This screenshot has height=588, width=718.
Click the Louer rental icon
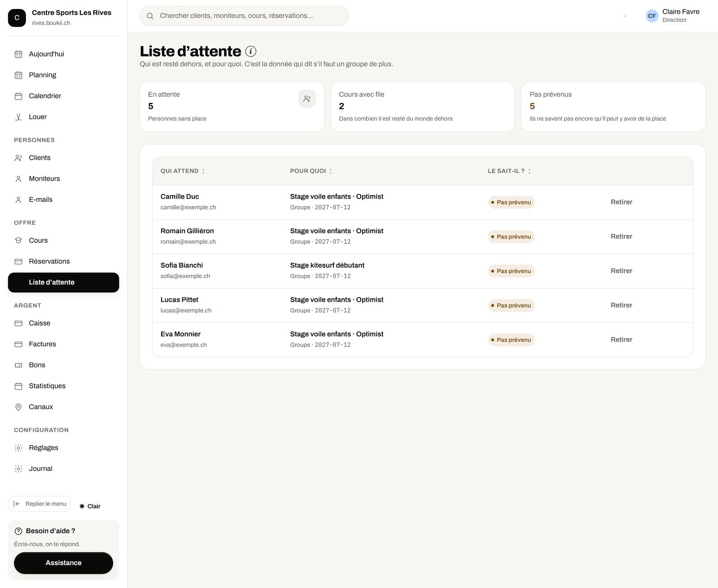[x=18, y=117]
